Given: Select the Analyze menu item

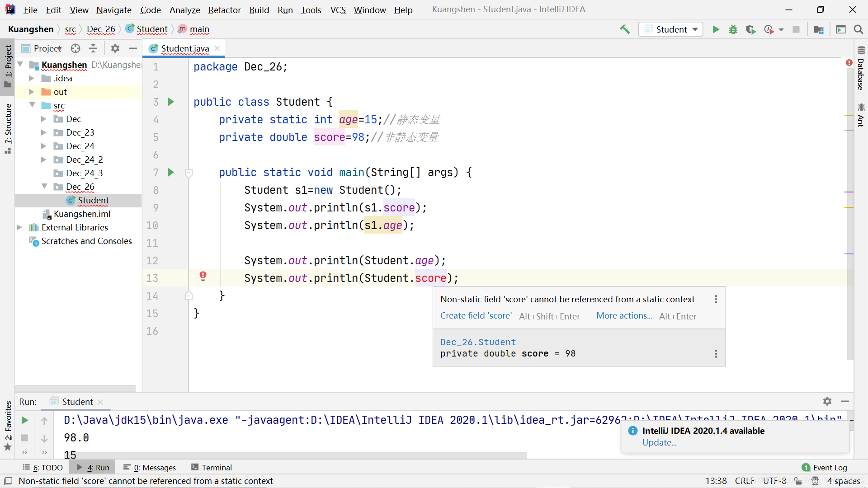Looking at the screenshot, I should click(x=183, y=9).
